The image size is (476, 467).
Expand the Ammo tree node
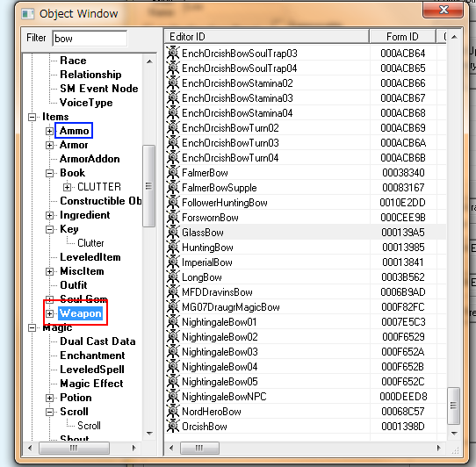click(x=49, y=131)
